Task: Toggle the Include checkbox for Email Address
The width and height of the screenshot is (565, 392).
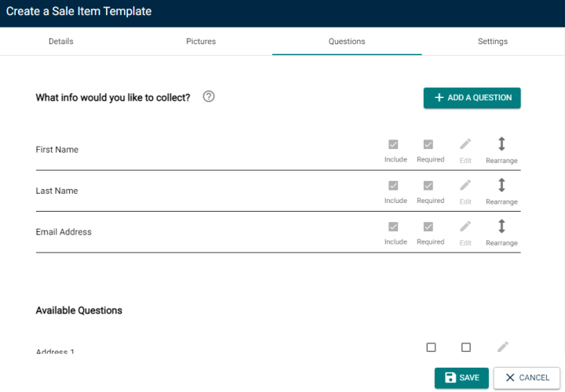Action: [x=393, y=227]
